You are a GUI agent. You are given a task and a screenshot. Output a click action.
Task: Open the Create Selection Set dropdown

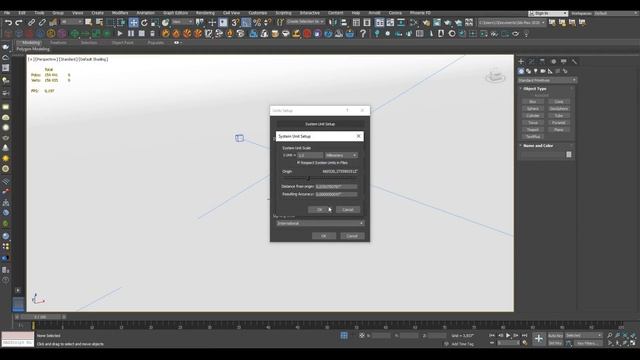pyautogui.click(x=305, y=22)
